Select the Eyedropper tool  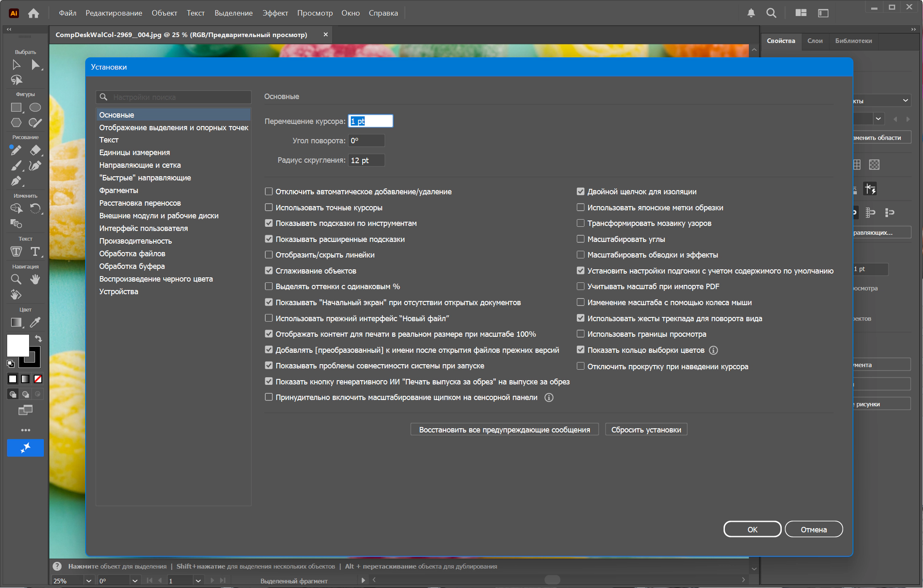(35, 322)
